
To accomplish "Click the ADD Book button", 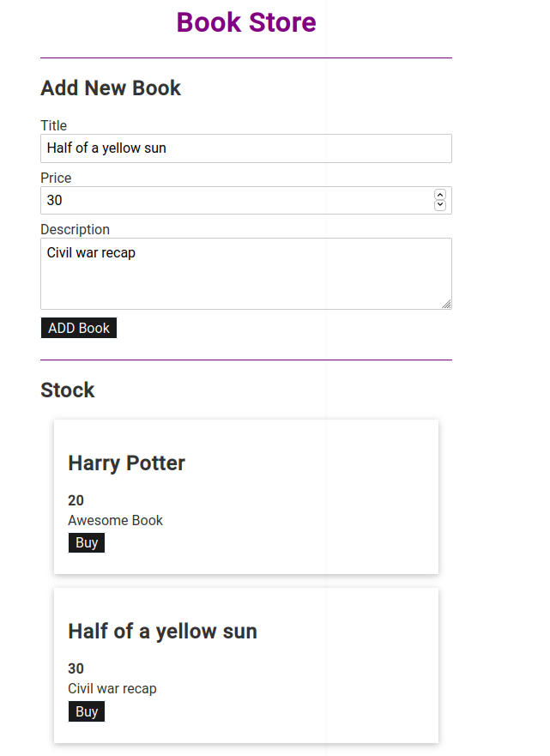I will point(78,327).
